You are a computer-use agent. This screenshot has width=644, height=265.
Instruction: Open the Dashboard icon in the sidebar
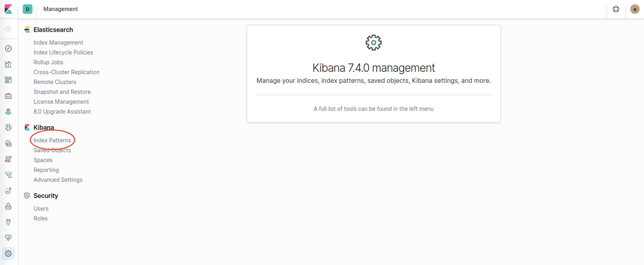point(8,80)
